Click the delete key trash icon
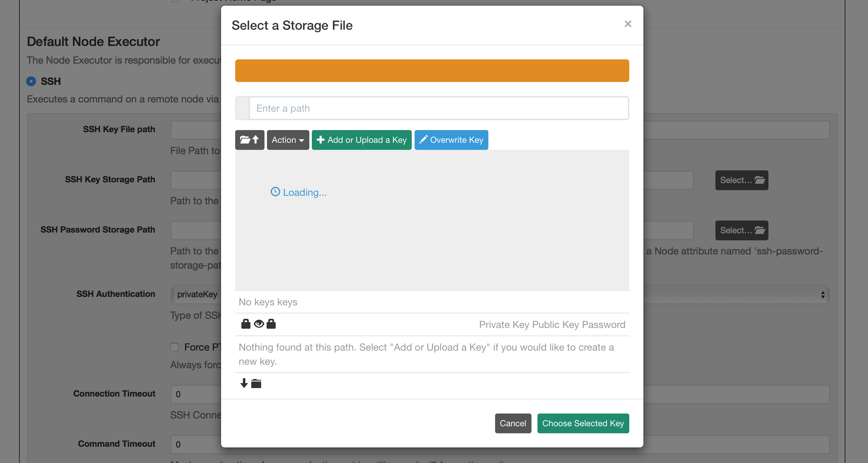868x463 pixels. pyautogui.click(x=256, y=383)
